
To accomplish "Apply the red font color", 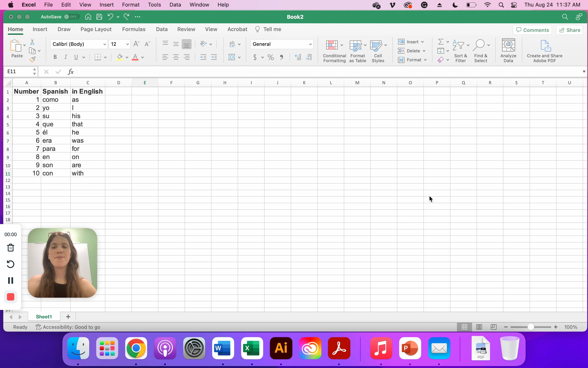I will [x=135, y=57].
